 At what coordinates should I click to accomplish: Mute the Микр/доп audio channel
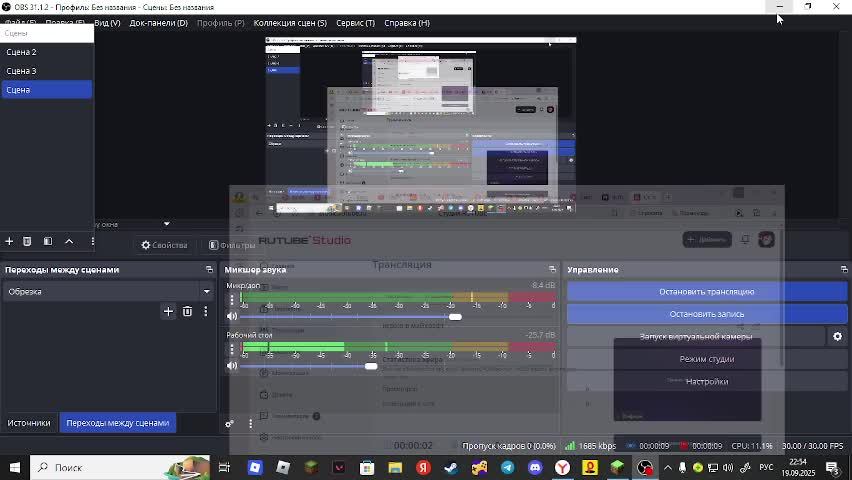click(x=232, y=316)
